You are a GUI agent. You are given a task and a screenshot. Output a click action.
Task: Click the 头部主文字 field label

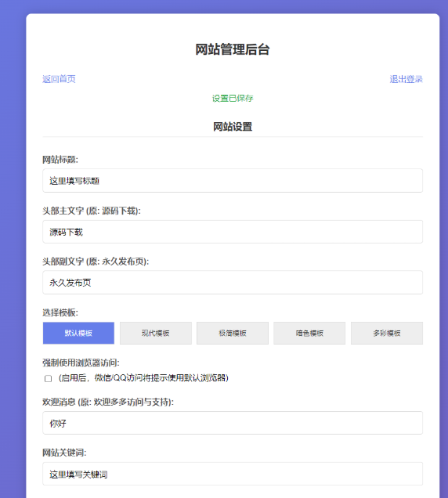pyautogui.click(x=92, y=211)
